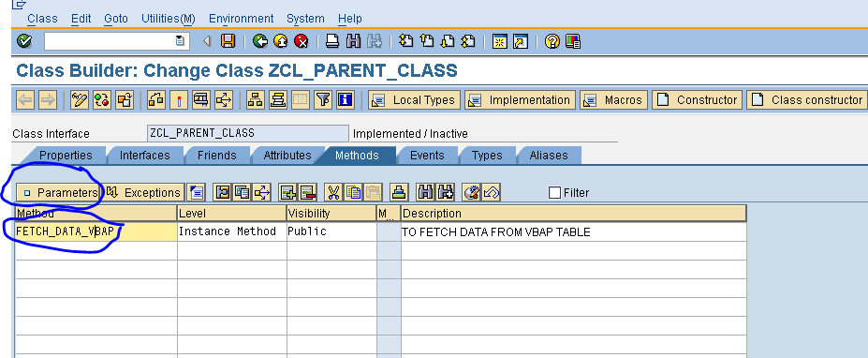Switch to the Properties tab
868x358 pixels.
(x=66, y=156)
